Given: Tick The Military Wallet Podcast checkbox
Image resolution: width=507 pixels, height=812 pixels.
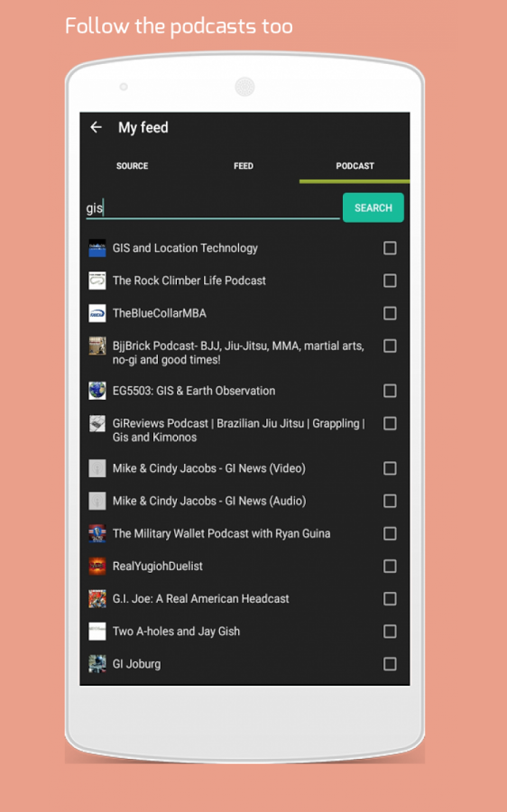Looking at the screenshot, I should tap(390, 534).
